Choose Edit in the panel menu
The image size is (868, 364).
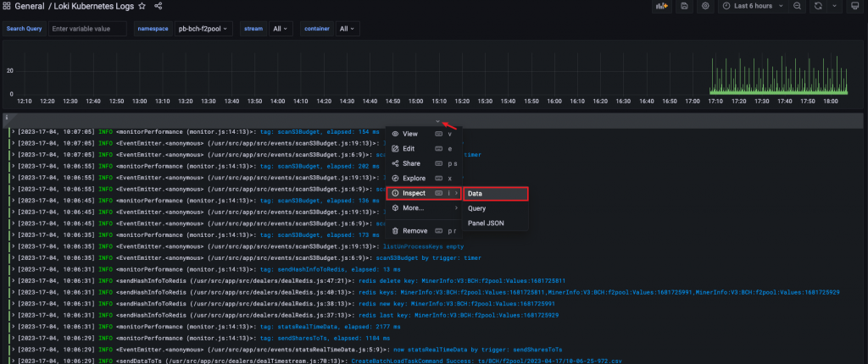coord(424,149)
